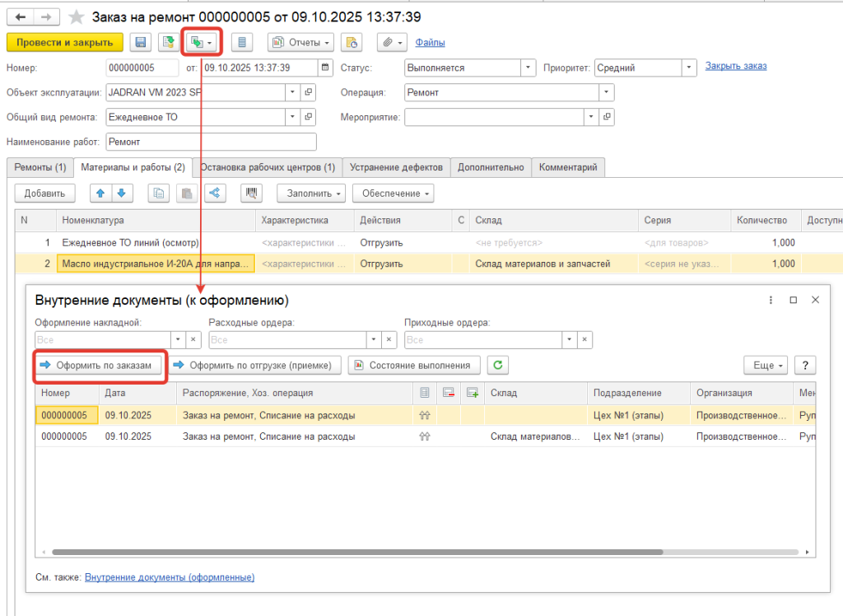Image resolution: width=843 pixels, height=616 pixels.
Task: Open the Заполнить dropdown menu
Action: 312,194
